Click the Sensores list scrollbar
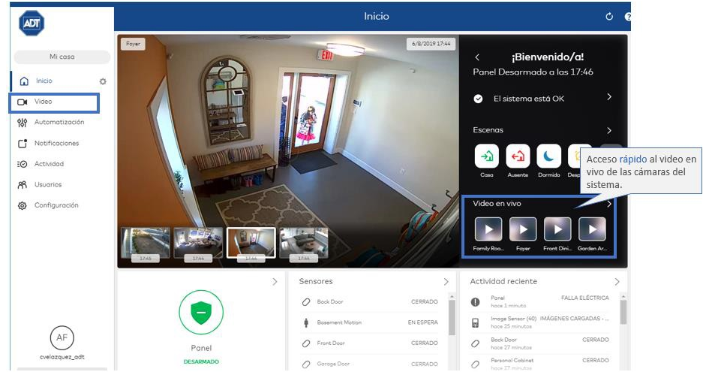The image size is (722, 374). [452, 318]
